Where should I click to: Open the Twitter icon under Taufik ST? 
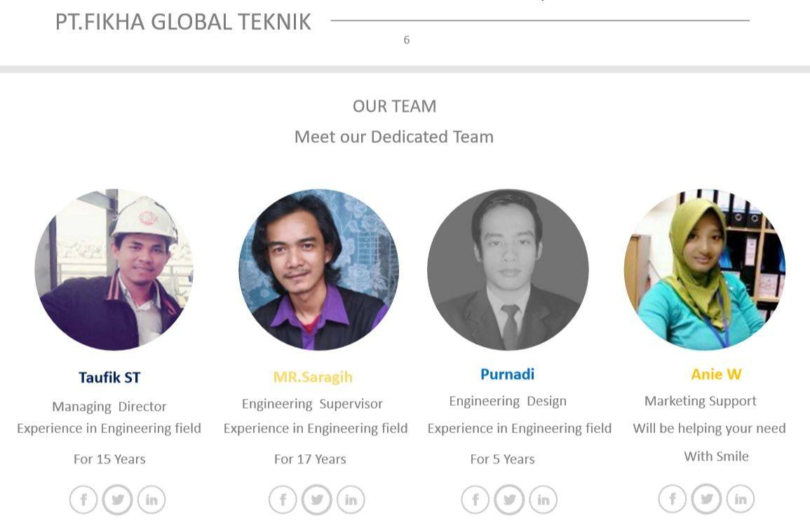coord(117,500)
